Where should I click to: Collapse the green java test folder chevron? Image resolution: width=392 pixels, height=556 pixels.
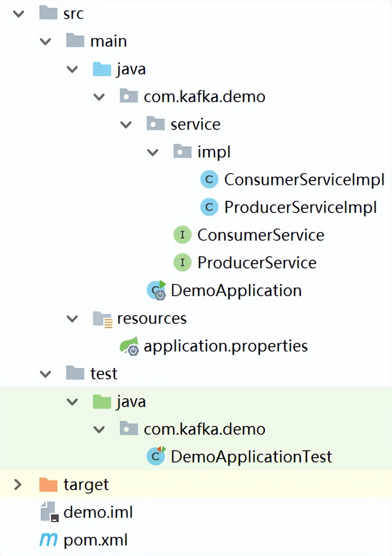click(x=72, y=402)
